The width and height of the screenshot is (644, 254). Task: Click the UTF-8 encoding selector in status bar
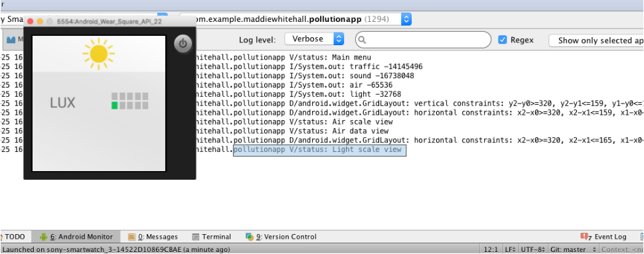point(532,249)
